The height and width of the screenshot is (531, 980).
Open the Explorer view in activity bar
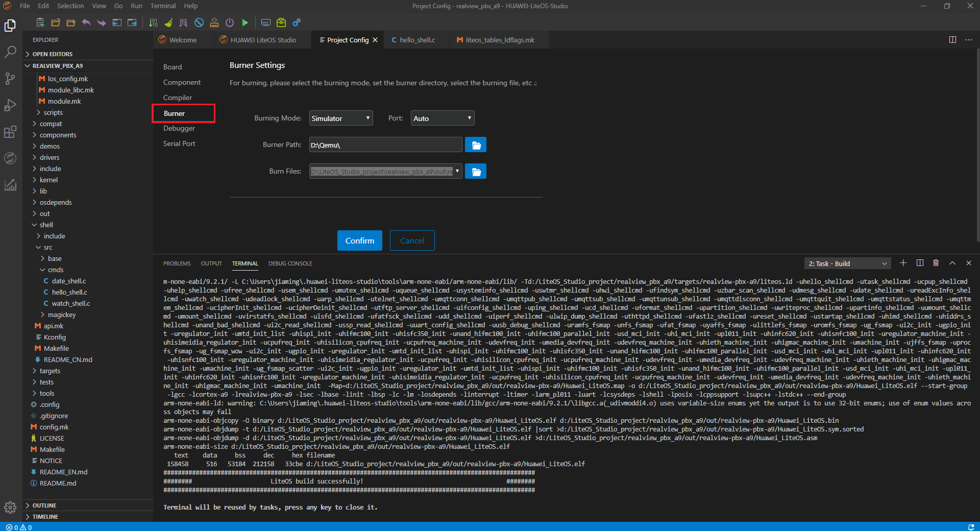(10, 26)
